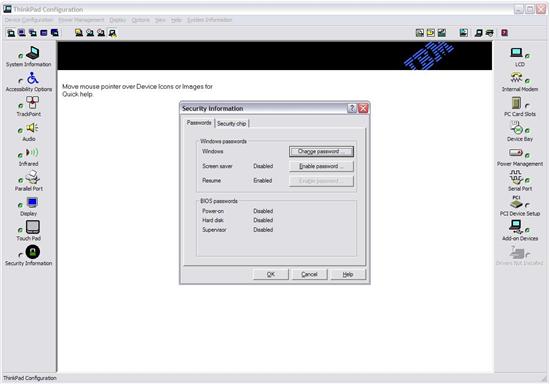Confirm the dialog with OK
This screenshot has height=384, width=550.
pyautogui.click(x=270, y=274)
